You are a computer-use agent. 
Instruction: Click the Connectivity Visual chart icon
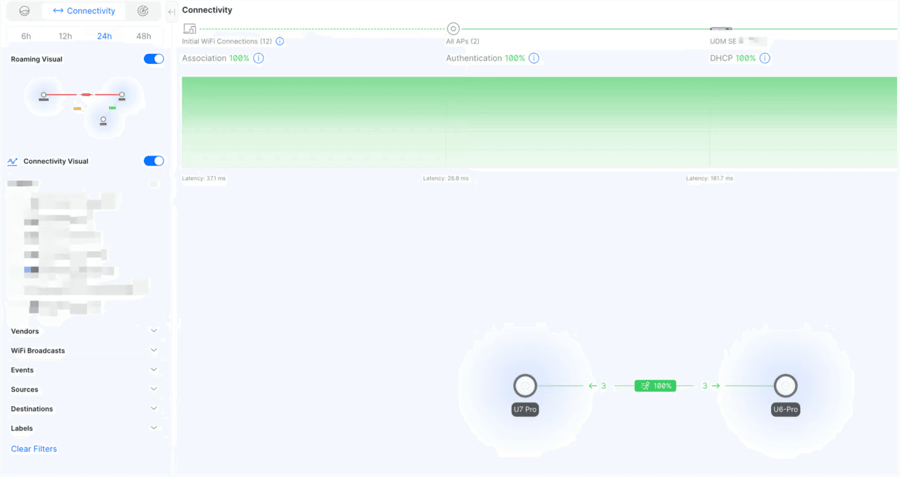(13, 161)
